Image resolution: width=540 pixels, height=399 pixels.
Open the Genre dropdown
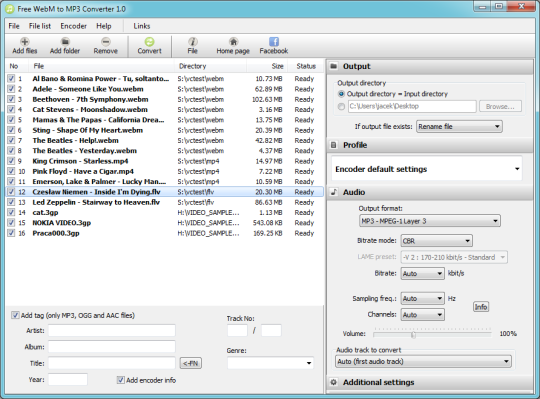coord(270,363)
